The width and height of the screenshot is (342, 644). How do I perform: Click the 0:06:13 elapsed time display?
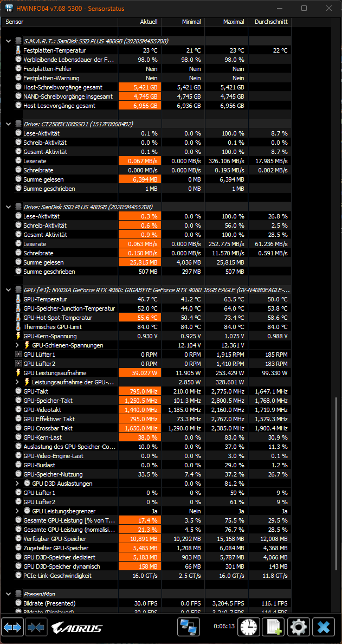click(224, 626)
